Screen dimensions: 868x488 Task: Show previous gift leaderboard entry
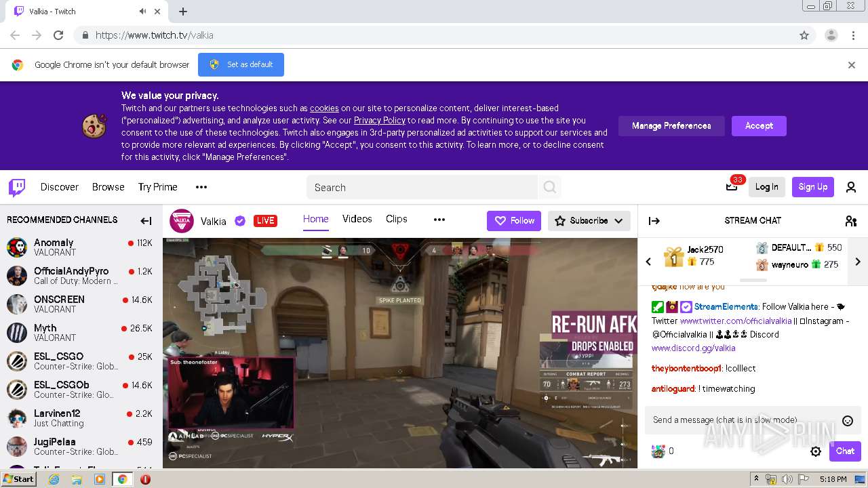click(x=648, y=262)
